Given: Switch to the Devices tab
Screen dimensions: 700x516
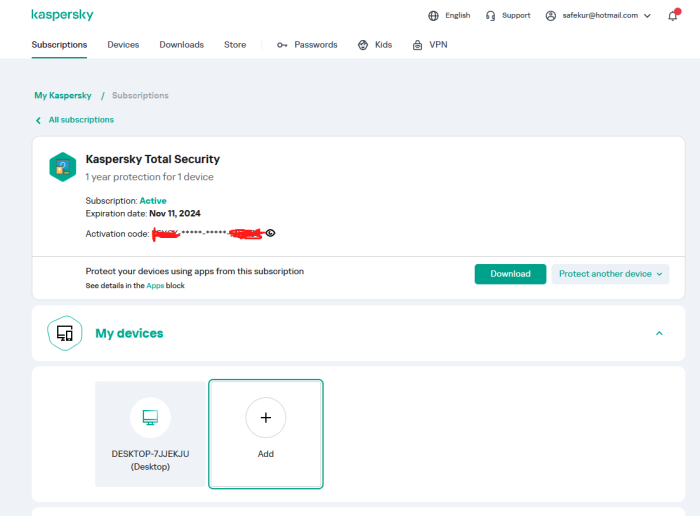Looking at the screenshot, I should tap(123, 45).
